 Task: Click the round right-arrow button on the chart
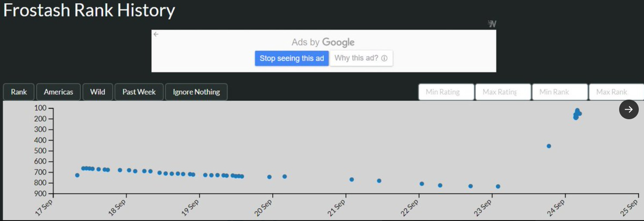click(x=629, y=110)
